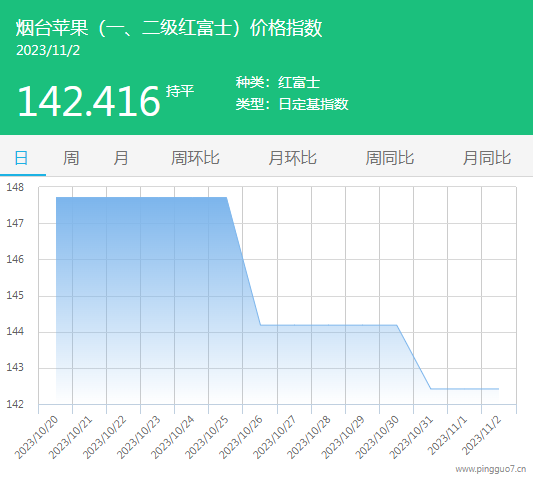The image size is (533, 480).
Task: Open the 周同比 tab
Action: click(x=390, y=158)
